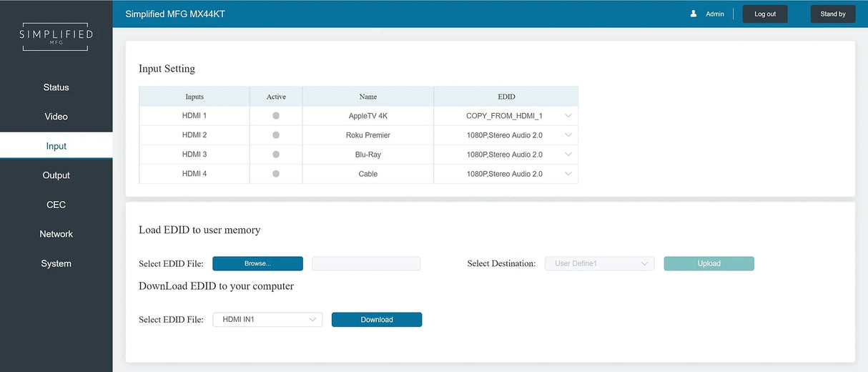This screenshot has width=868, height=372.
Task: Download the selected EDID file
Action: pos(377,320)
